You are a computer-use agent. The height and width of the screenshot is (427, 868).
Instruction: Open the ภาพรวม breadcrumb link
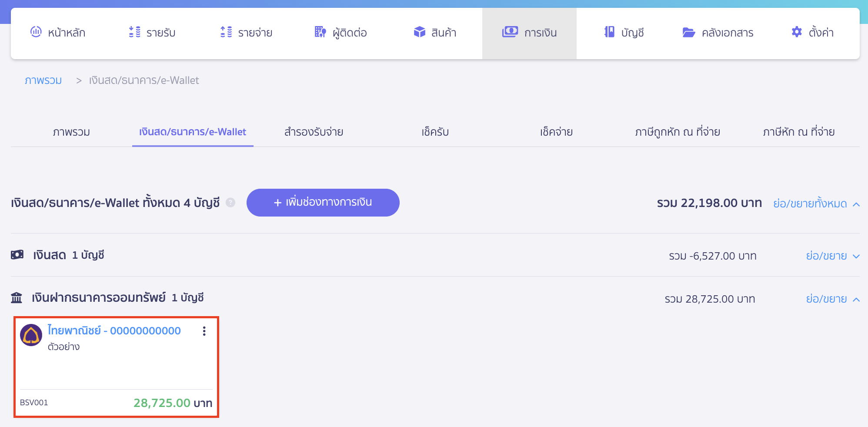pos(43,80)
